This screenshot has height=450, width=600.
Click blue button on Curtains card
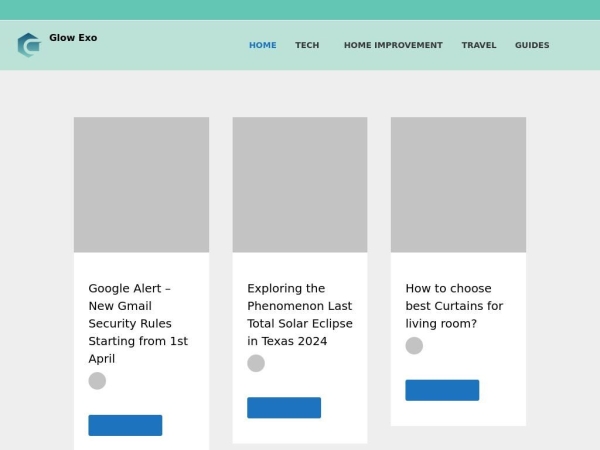coord(442,390)
